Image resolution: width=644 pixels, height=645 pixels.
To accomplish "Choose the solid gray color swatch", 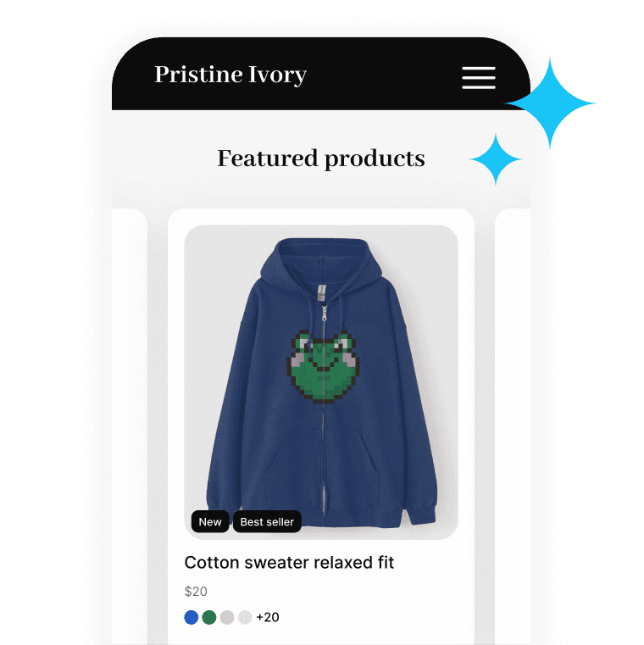I will 227,617.
